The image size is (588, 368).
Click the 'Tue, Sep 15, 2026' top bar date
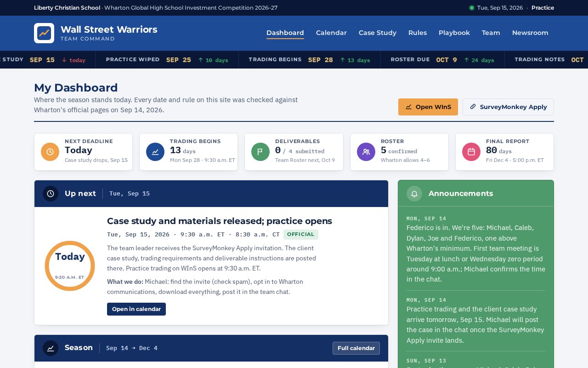500,8
